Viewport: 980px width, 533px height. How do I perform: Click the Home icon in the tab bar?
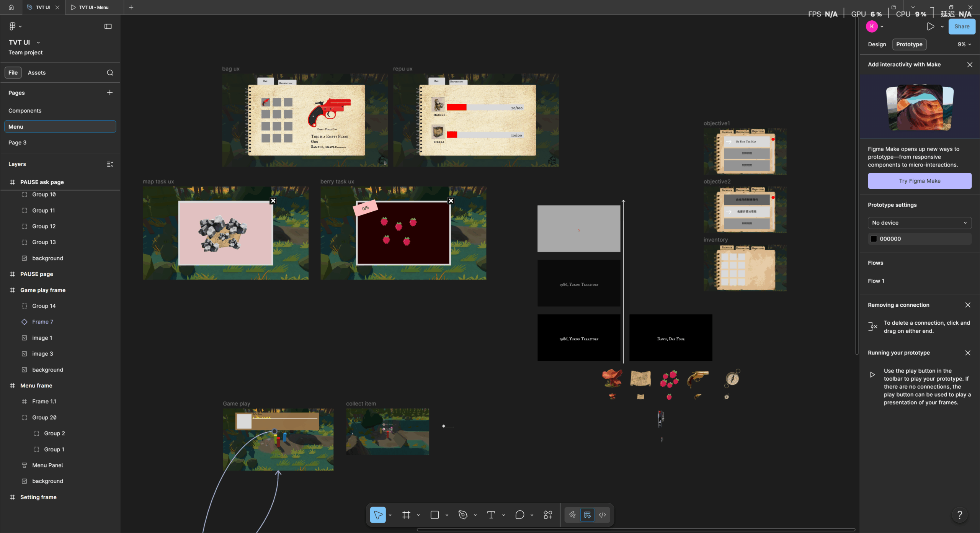(11, 7)
